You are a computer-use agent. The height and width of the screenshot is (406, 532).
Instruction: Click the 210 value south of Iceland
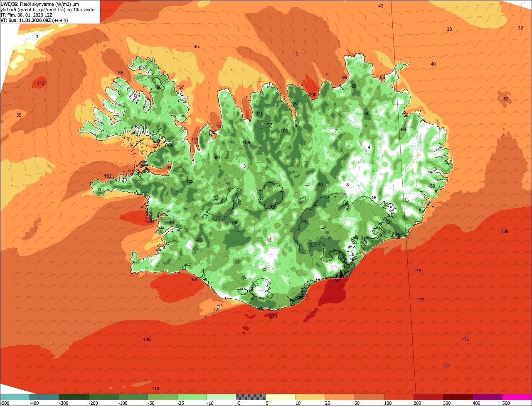[x=273, y=316]
